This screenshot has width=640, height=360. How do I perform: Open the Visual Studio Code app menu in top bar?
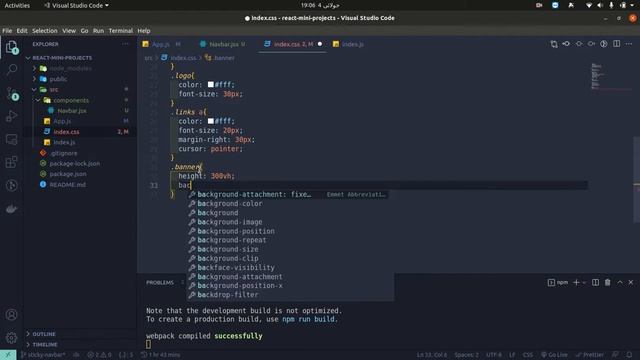coord(76,5)
